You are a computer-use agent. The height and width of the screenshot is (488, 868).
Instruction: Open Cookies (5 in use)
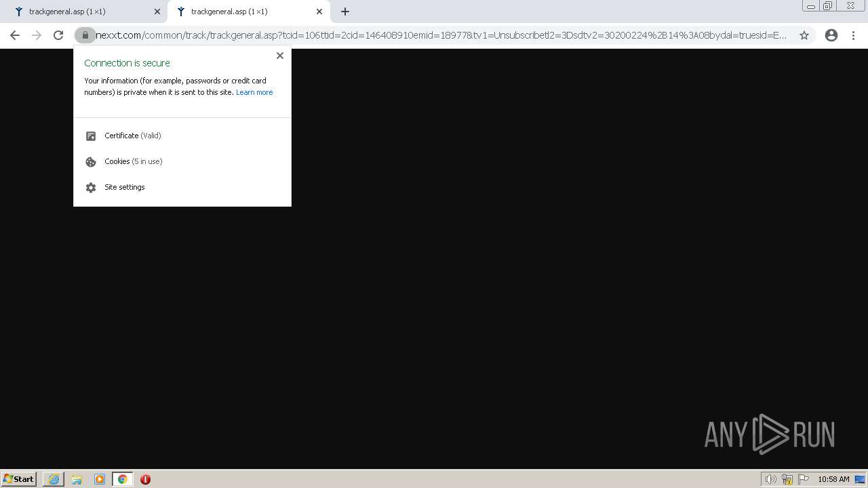(x=182, y=161)
